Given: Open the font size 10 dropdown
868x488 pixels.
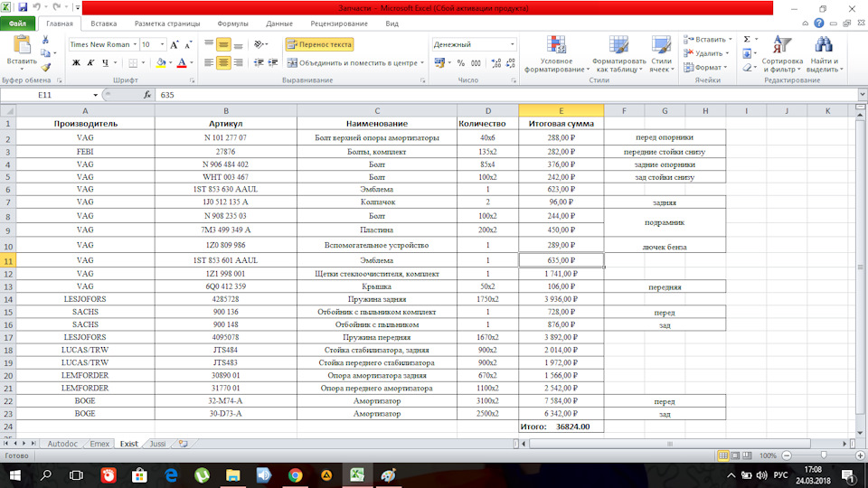Looking at the screenshot, I should 162,45.
